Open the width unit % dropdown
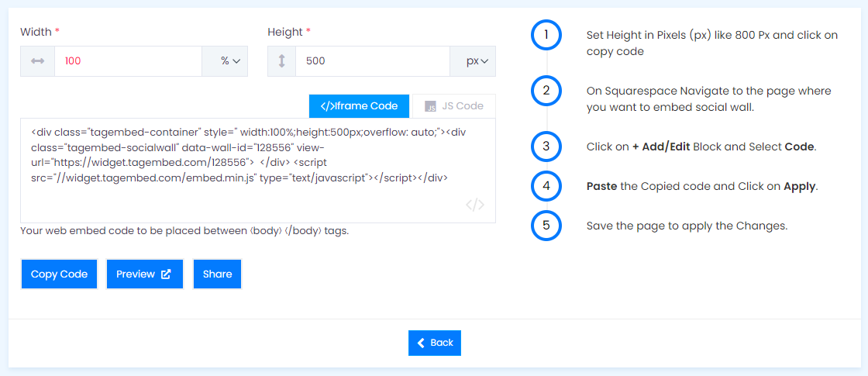Image resolution: width=868 pixels, height=376 pixels. point(225,61)
